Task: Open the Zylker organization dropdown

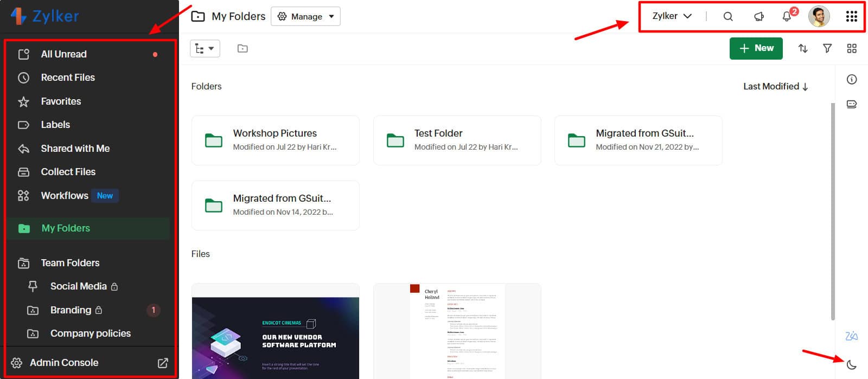Action: point(672,16)
